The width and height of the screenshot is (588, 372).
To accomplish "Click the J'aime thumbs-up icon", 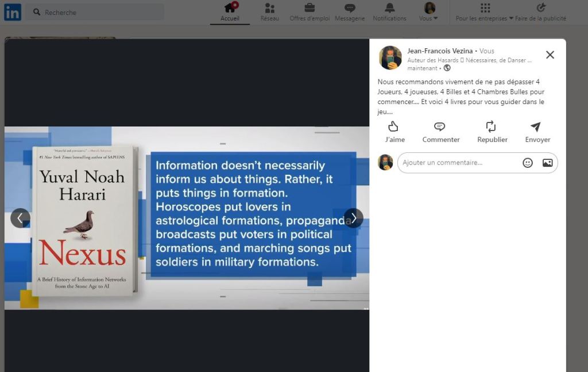I will [x=393, y=126].
